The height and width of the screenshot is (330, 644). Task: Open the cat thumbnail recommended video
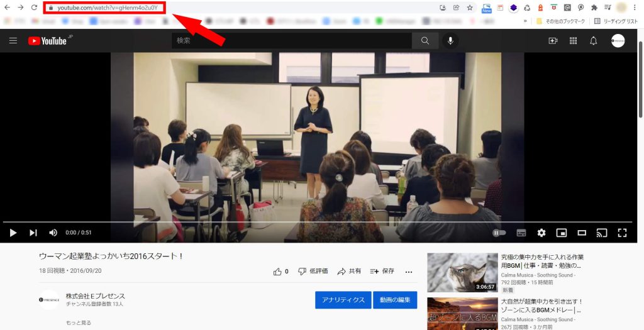462,273
